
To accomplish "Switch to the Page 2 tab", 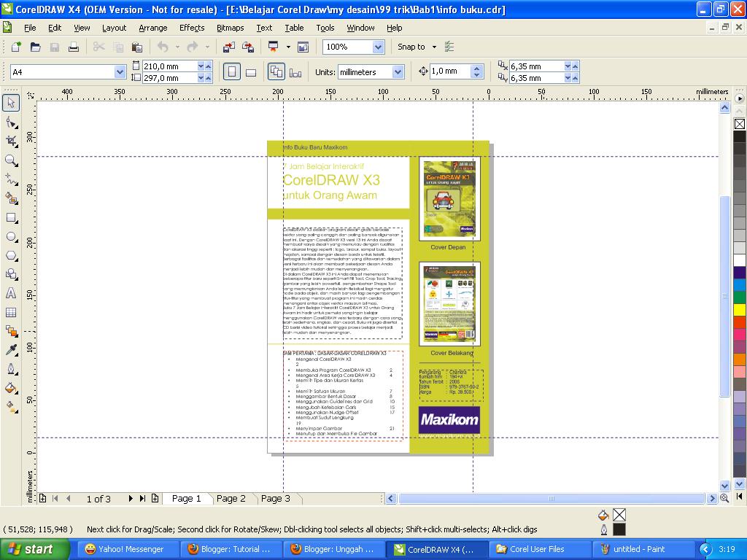I will [231, 499].
